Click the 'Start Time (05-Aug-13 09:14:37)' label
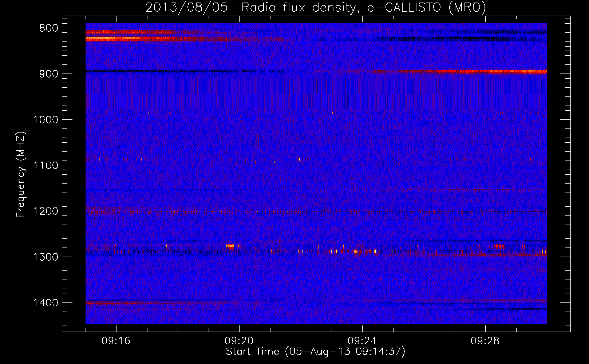The width and height of the screenshot is (589, 364). [316, 352]
